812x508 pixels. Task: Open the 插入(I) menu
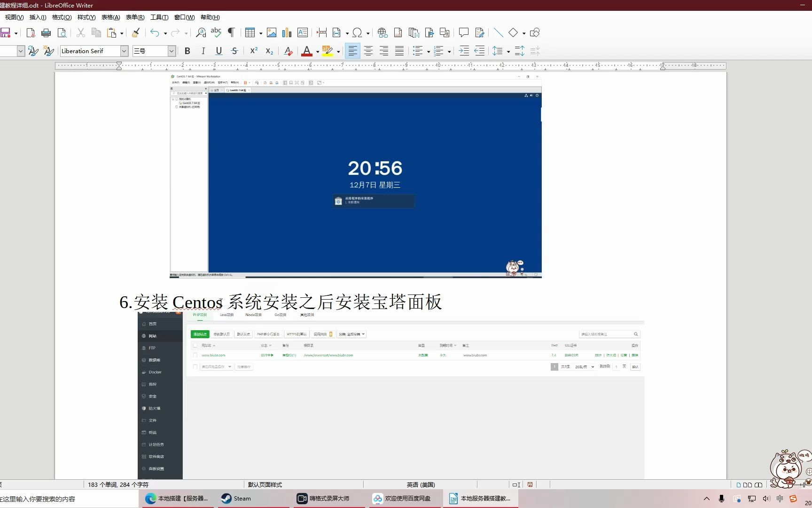tap(38, 17)
